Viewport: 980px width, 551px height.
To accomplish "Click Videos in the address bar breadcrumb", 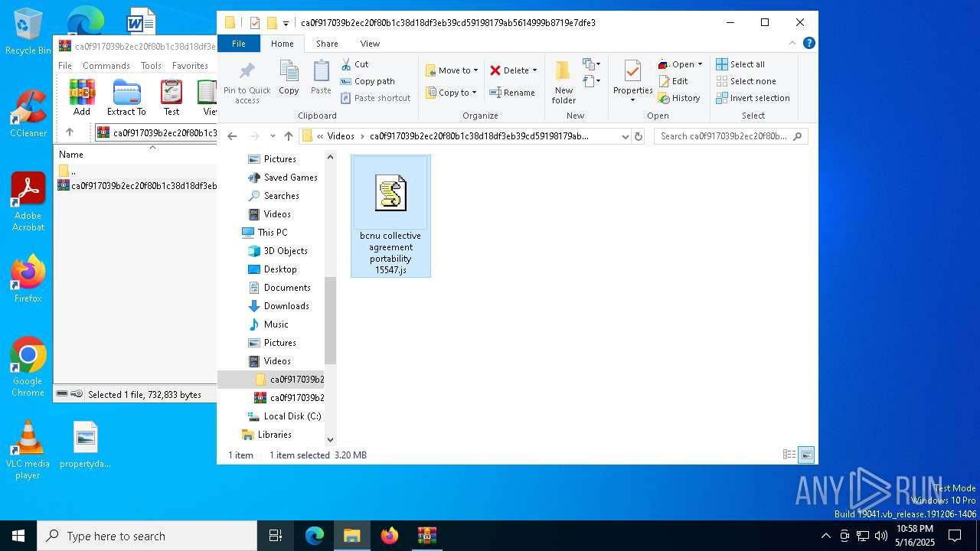I will click(341, 136).
